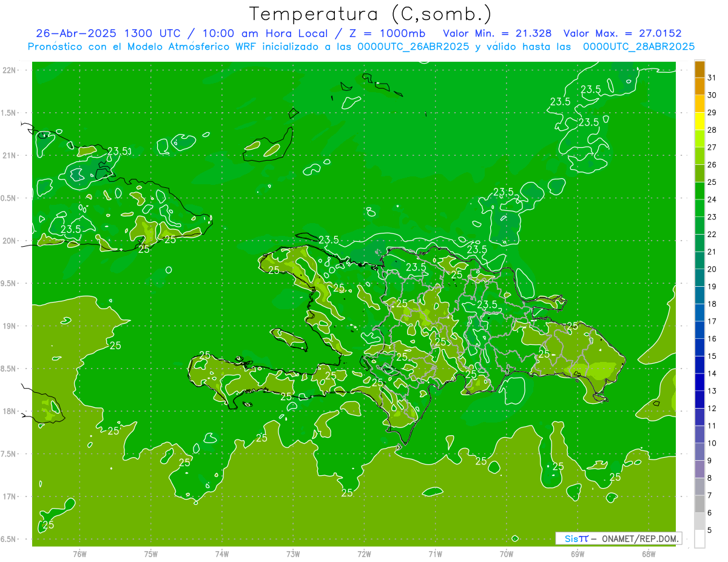Click the yellow legend swatch between 28 and 29
This screenshot has height=562, width=728.
coord(699,121)
